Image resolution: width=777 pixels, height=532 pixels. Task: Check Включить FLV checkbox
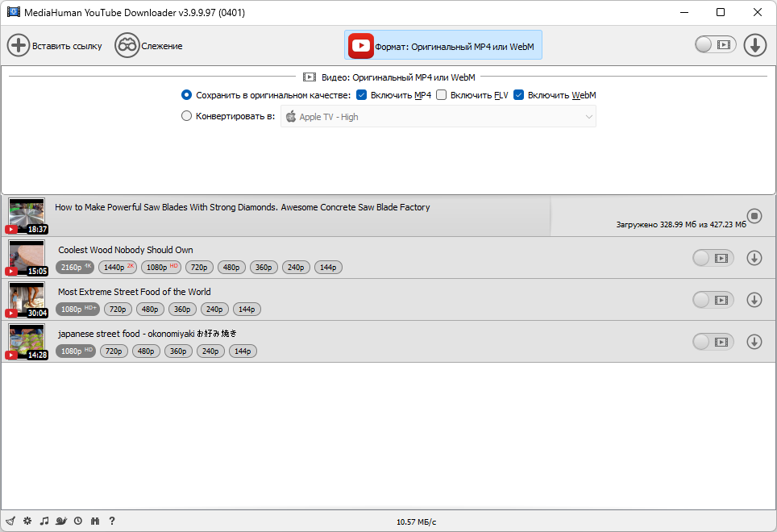point(441,94)
